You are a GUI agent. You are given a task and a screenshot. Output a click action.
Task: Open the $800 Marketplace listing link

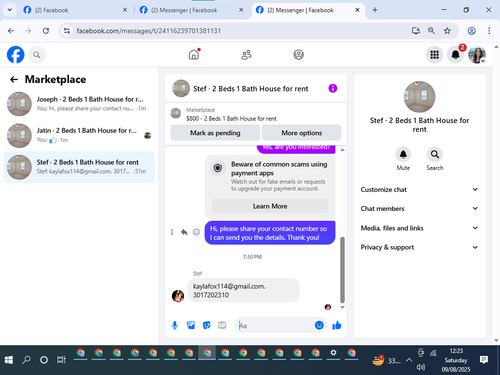[x=231, y=118]
